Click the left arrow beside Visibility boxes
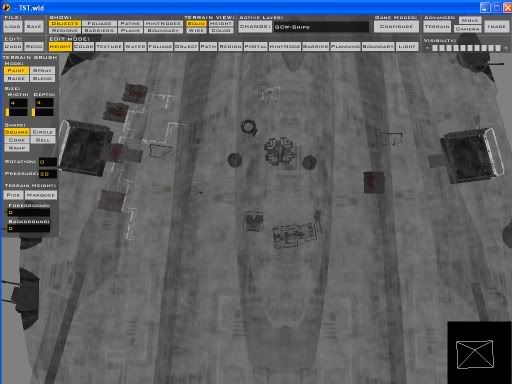The image size is (512, 384). click(427, 48)
